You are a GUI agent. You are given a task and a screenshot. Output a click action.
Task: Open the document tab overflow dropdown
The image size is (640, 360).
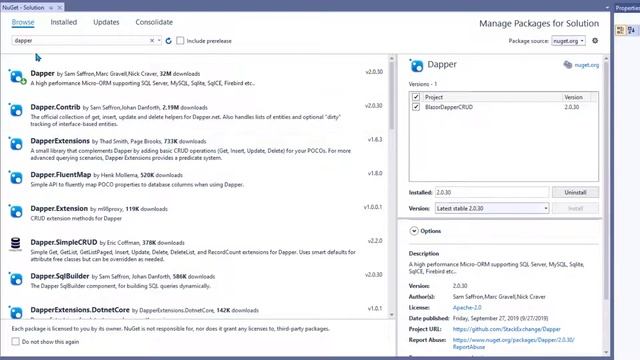607,8
